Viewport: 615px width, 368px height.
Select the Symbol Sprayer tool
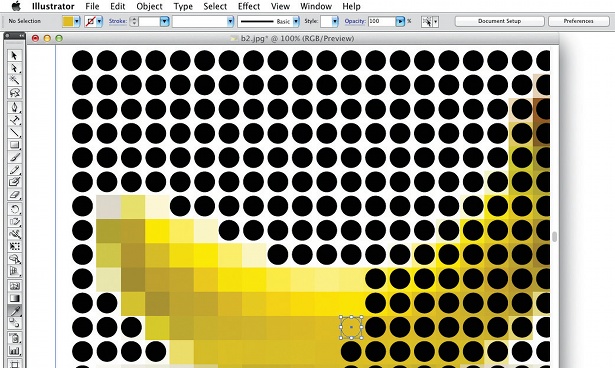(15, 338)
